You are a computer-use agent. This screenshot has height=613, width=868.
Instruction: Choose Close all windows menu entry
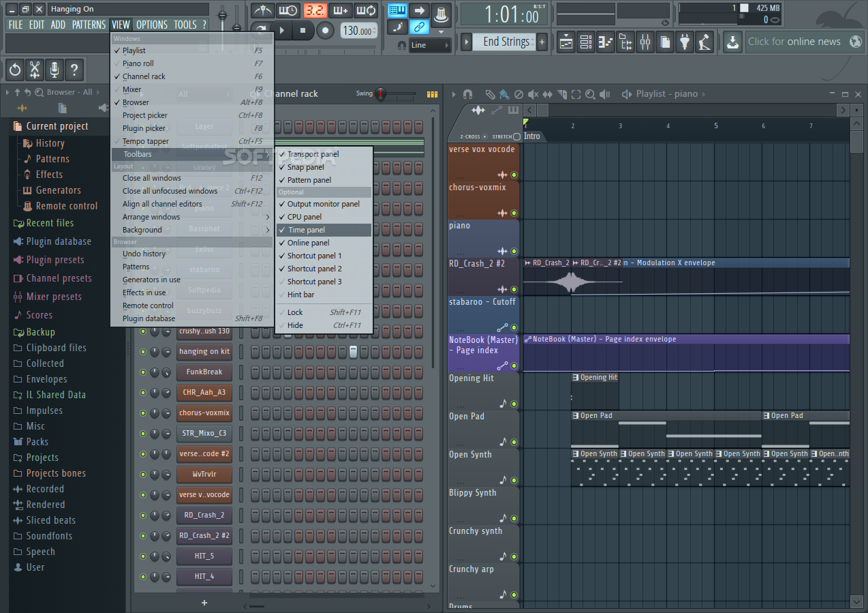[192, 178]
